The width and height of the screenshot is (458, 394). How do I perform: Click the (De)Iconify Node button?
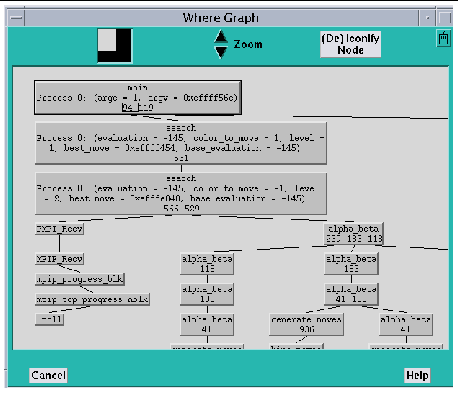click(x=350, y=44)
